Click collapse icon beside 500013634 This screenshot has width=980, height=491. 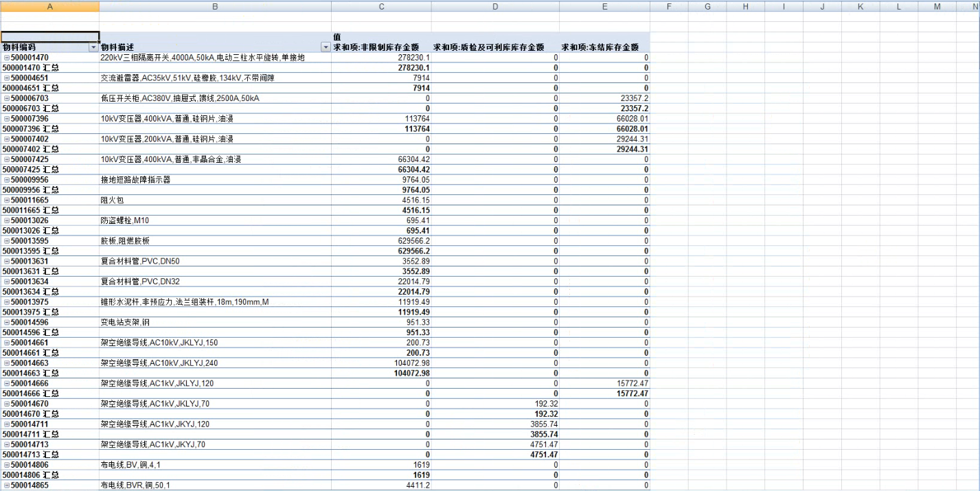tap(7, 282)
